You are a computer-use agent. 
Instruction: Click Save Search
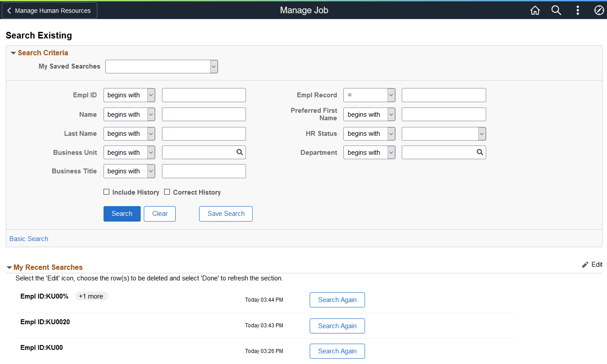[226, 214]
